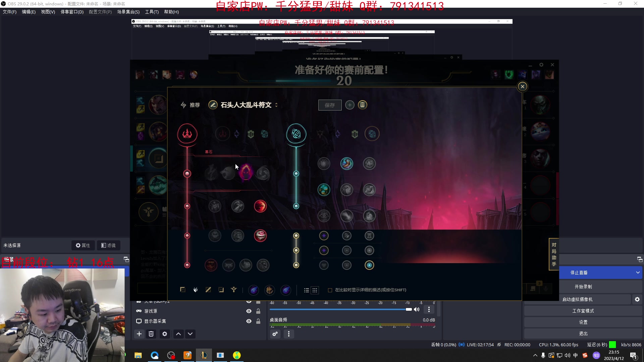Open League of Legends from the taskbar
Image resolution: width=644 pixels, height=362 pixels.
pyautogui.click(x=204, y=355)
